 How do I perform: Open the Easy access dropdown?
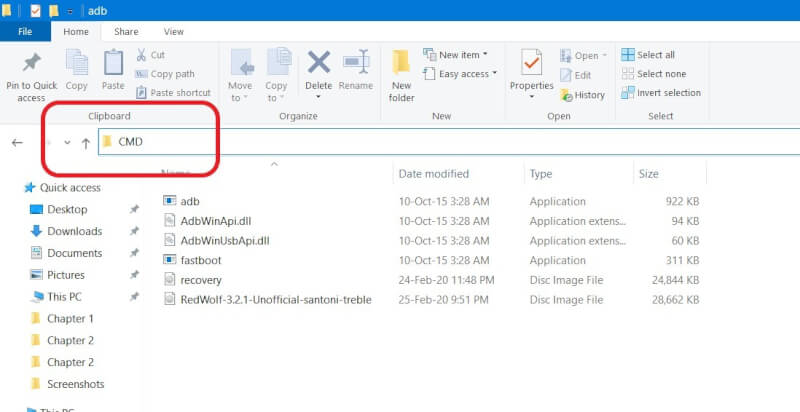460,74
